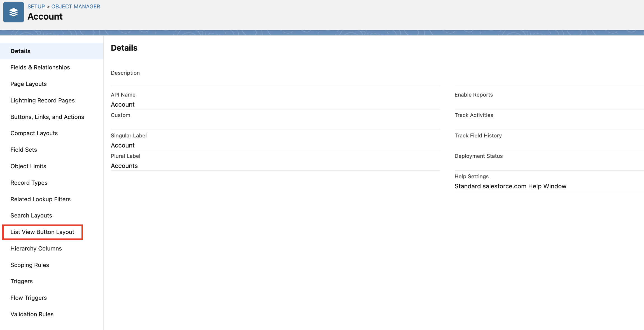This screenshot has height=330, width=644.
Task: Open Search Layouts section
Action: click(x=31, y=216)
